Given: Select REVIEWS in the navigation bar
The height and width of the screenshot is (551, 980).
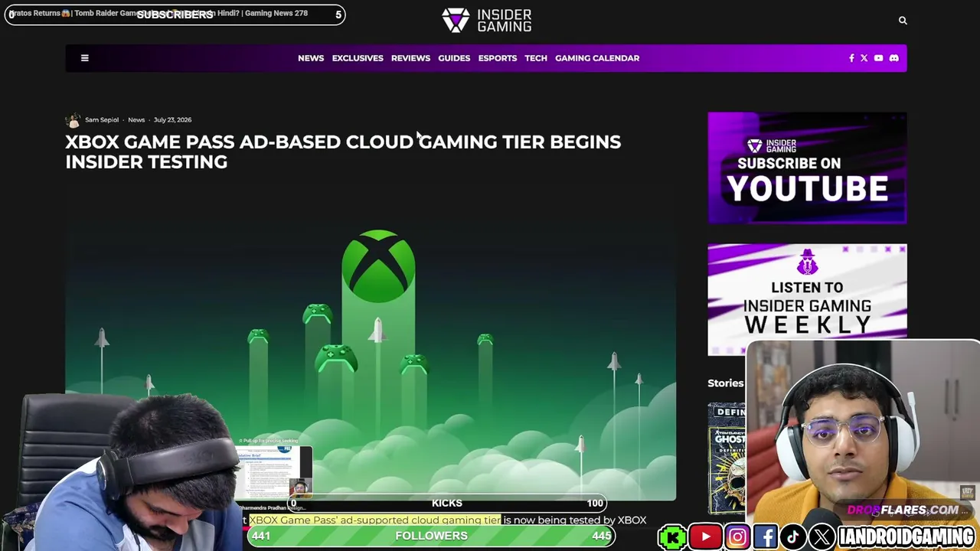Looking at the screenshot, I should point(410,58).
